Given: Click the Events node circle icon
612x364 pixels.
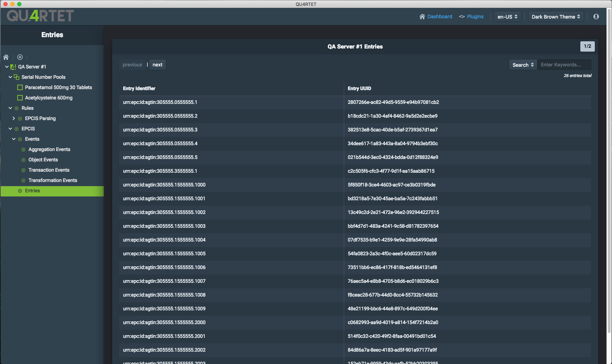Looking at the screenshot, I should (x=20, y=139).
